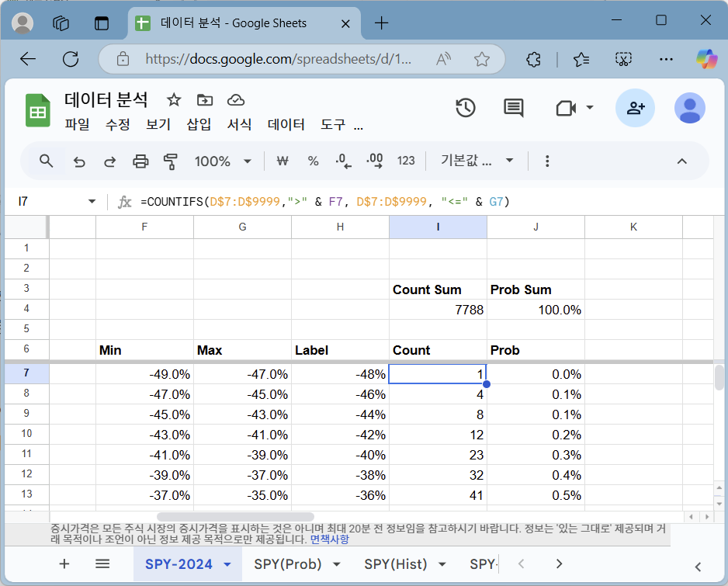The width and height of the screenshot is (728, 586).
Task: Collapse the menus with caret
Action: (x=681, y=161)
